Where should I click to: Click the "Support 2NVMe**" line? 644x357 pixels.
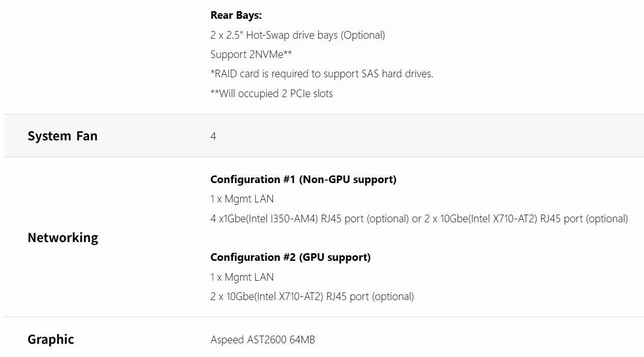point(251,54)
